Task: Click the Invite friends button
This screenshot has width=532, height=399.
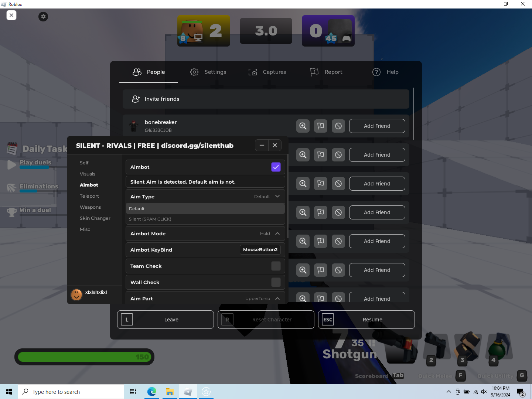Action: 266,99
